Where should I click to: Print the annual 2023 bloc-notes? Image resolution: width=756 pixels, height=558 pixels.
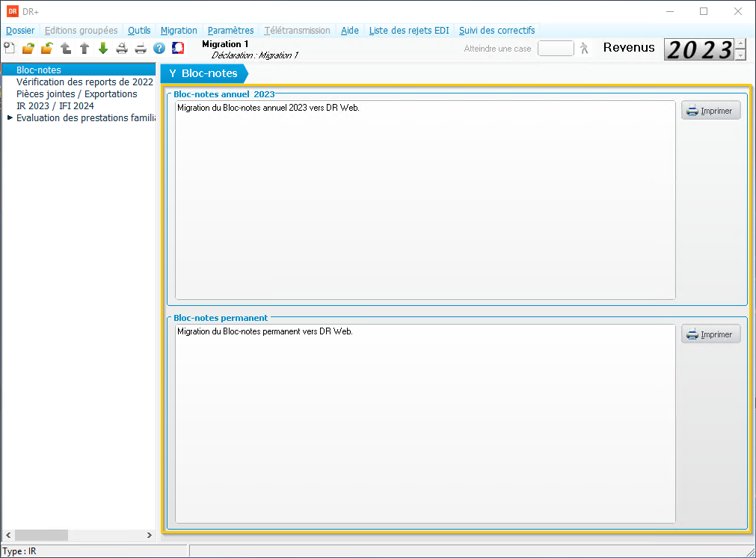pyautogui.click(x=710, y=111)
